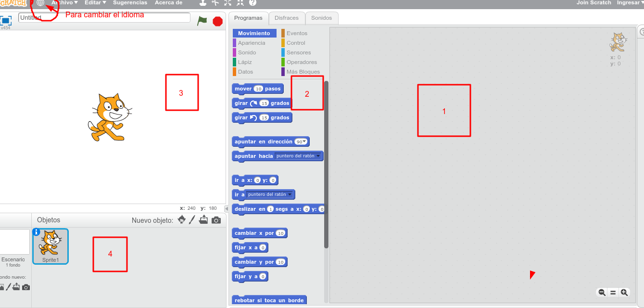The height and width of the screenshot is (308, 644).
Task: Open the 'apuntar hacia' target dropdown
Action: click(x=318, y=156)
